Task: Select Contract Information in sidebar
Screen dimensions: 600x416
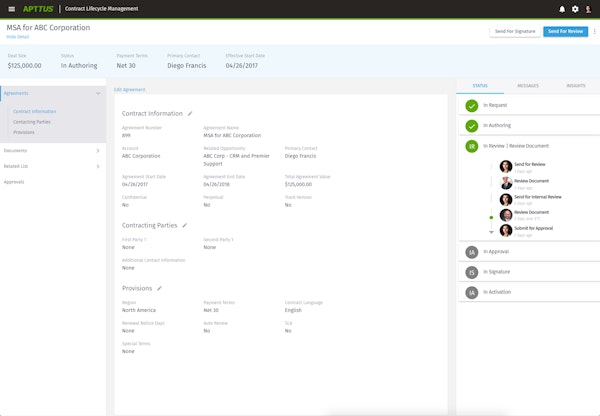Action: [x=34, y=111]
